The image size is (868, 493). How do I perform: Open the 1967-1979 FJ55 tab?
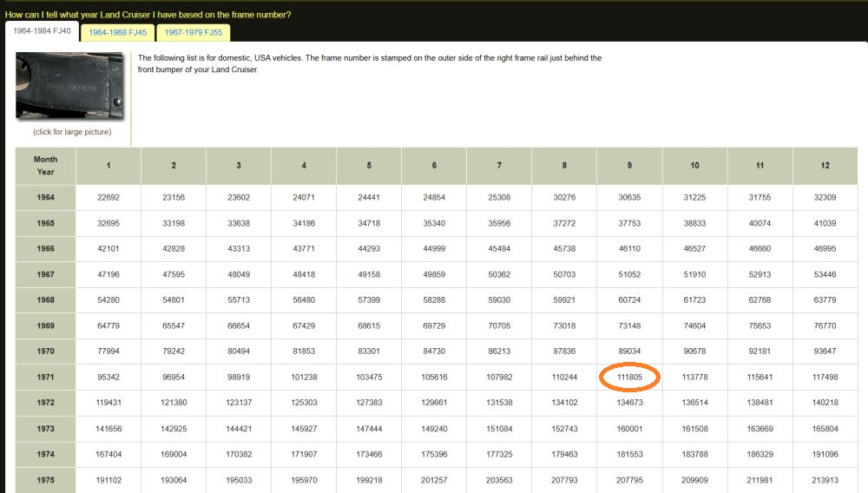194,33
